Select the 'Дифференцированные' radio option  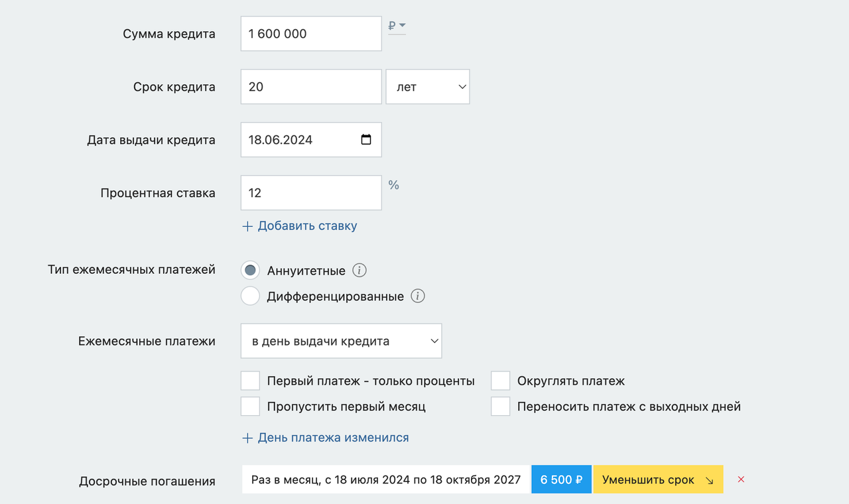(250, 296)
